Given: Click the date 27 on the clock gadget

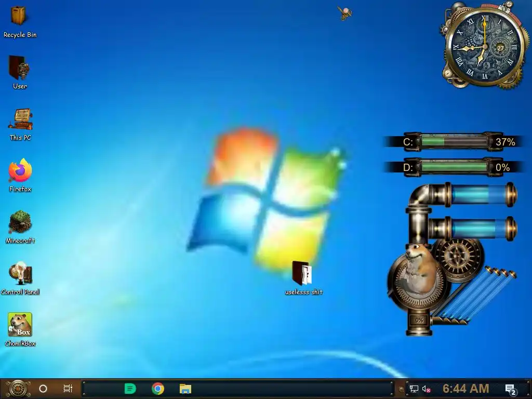Looking at the screenshot, I should pos(500,48).
